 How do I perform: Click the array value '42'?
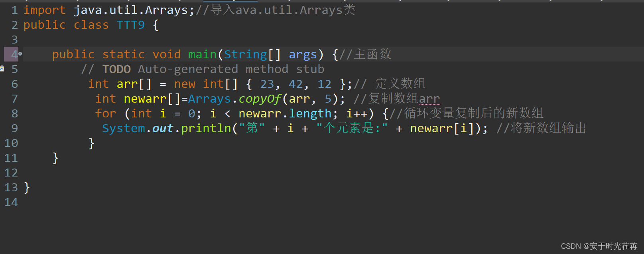click(295, 84)
